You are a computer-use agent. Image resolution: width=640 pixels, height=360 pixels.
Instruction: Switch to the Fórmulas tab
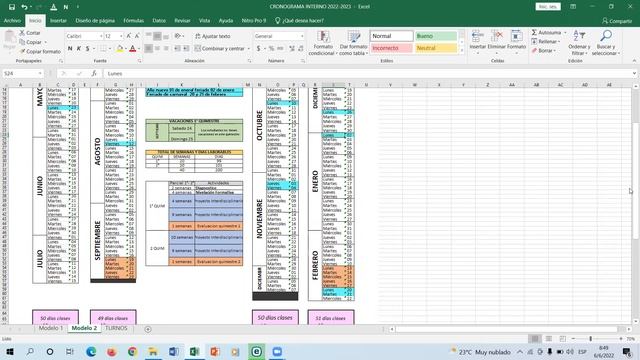(x=133, y=20)
